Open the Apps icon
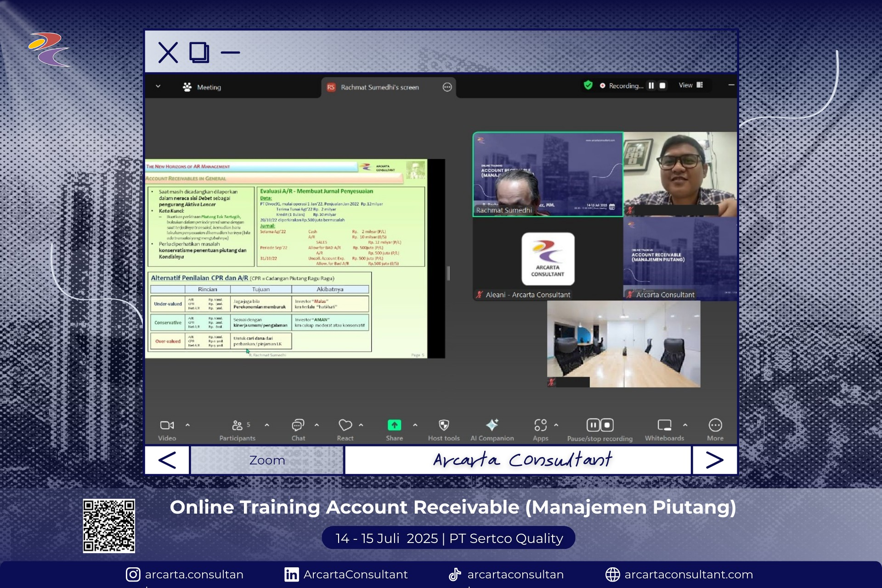The image size is (882, 588). point(541,426)
